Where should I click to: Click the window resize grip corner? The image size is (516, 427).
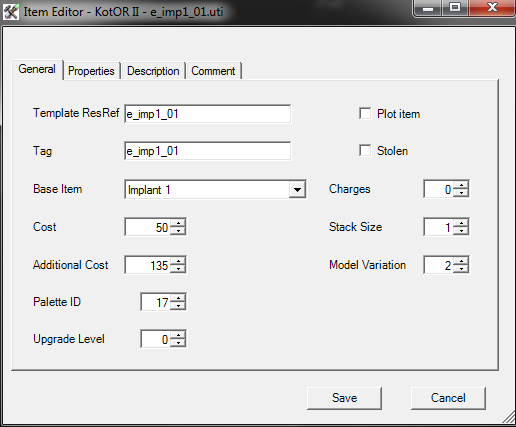point(508,418)
